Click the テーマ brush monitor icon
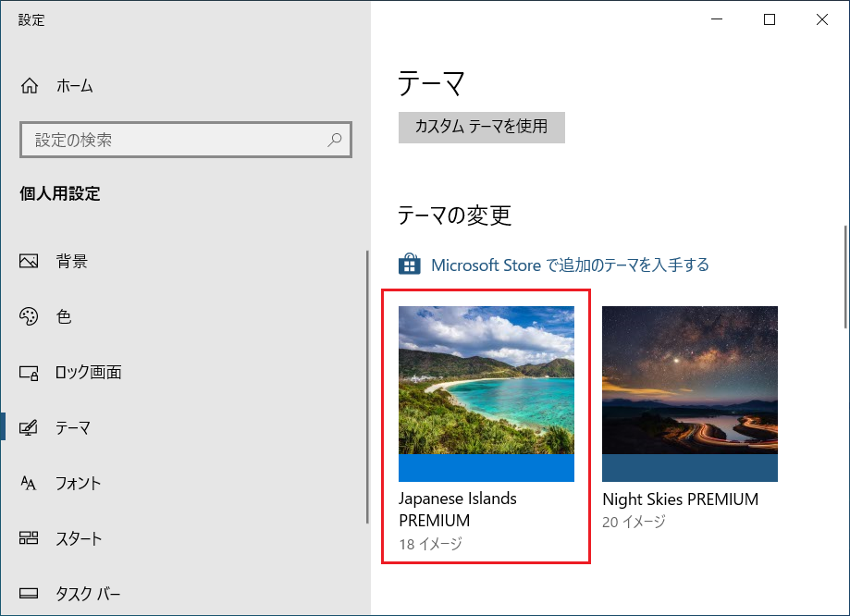The image size is (850, 616). tap(29, 428)
